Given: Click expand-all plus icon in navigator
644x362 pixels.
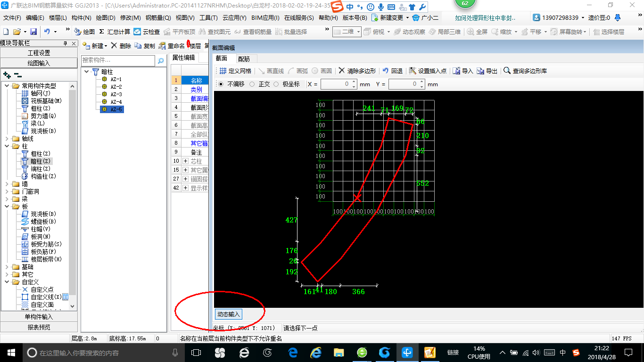Looking at the screenshot, I should [7, 74].
